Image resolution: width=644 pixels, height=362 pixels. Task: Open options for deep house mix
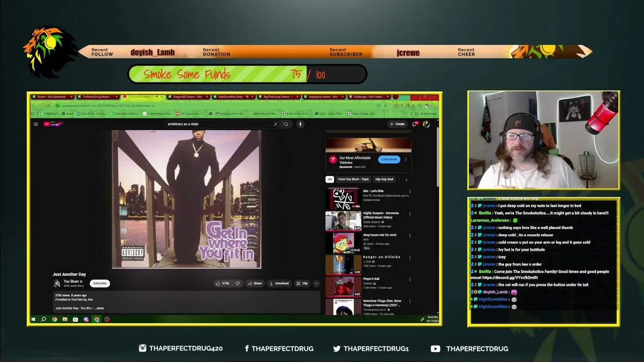410,235
